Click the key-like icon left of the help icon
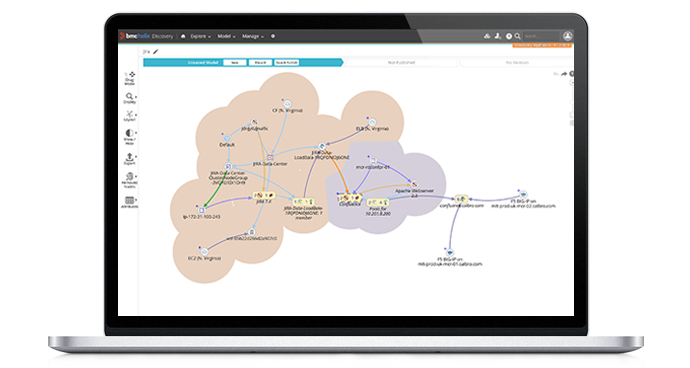Image resolution: width=690 pixels, height=368 pixels. pos(498,36)
